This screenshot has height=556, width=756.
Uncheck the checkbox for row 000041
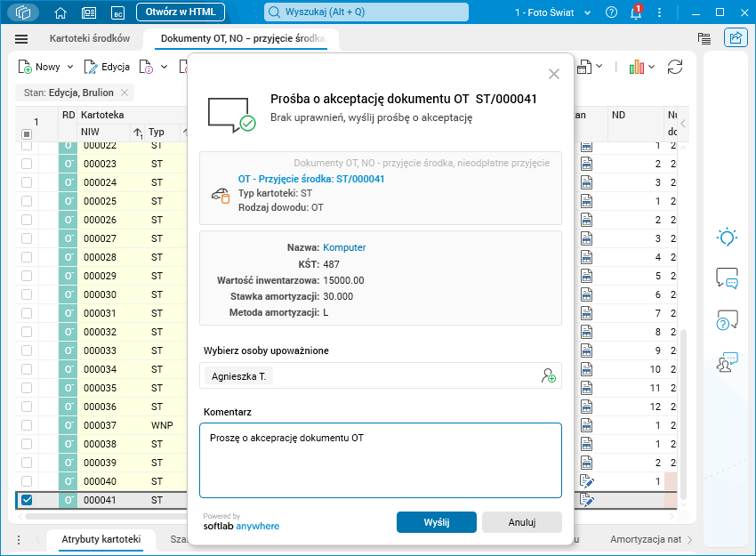click(27, 500)
